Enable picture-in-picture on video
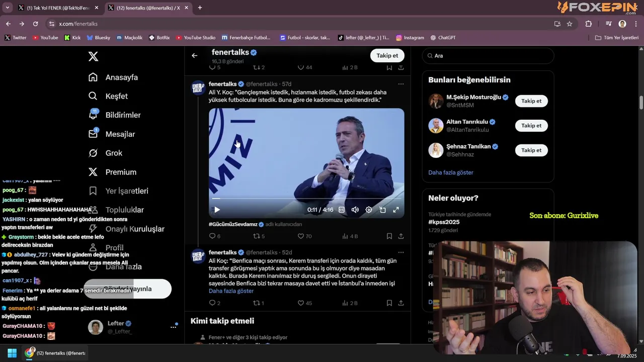This screenshot has width=644, height=362. tap(382, 210)
